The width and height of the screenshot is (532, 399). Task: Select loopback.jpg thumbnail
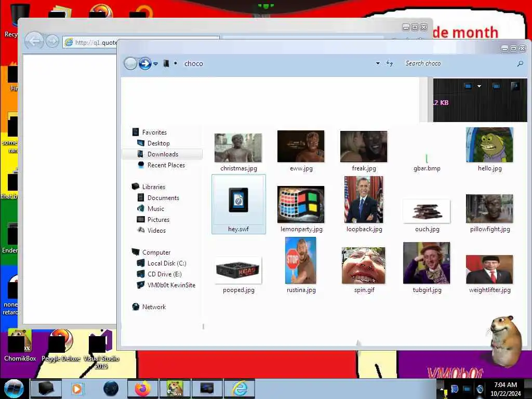point(364,199)
